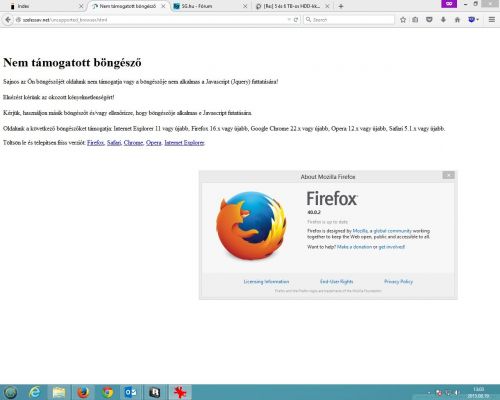Open Outlook from the taskbar
This screenshot has width=500, height=400.
click(x=131, y=392)
